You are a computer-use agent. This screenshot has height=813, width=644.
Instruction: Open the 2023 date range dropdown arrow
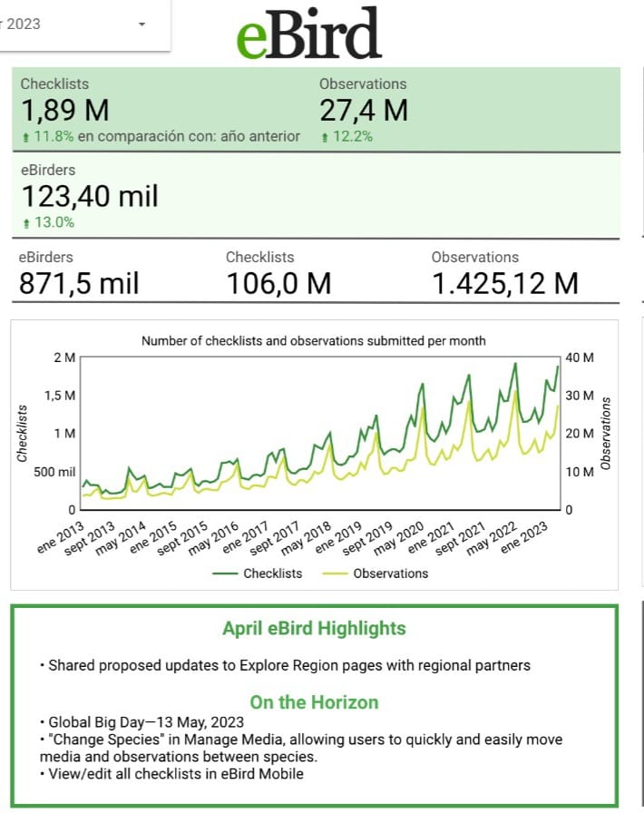(141, 24)
